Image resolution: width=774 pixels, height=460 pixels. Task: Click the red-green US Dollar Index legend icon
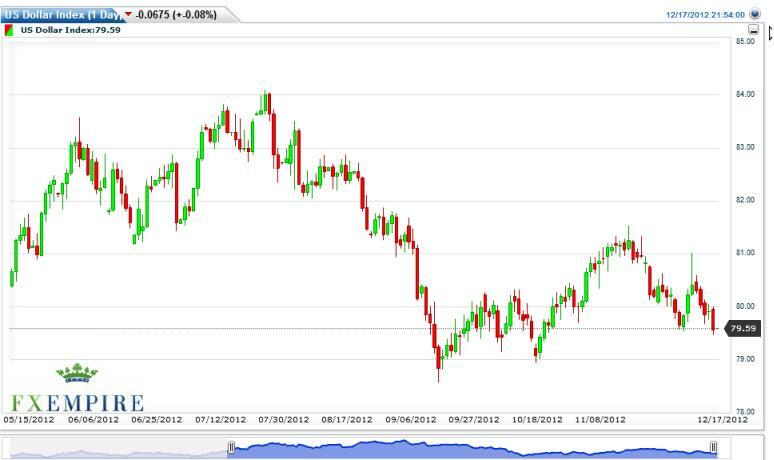[x=10, y=31]
